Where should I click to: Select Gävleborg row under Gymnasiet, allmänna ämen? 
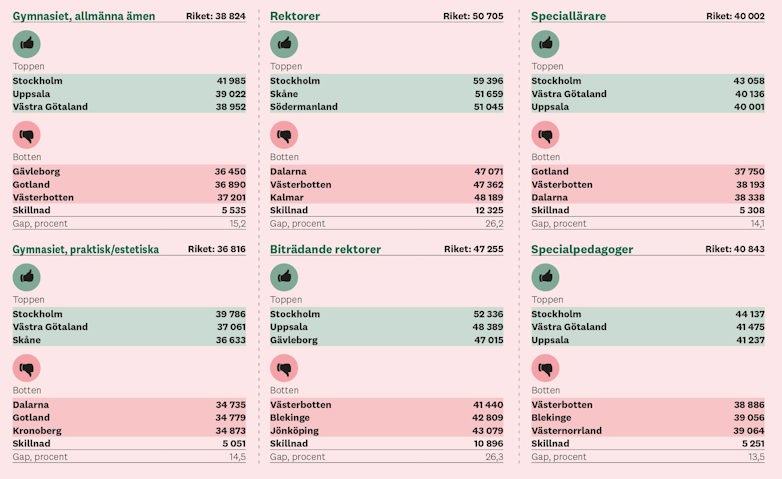129,172
